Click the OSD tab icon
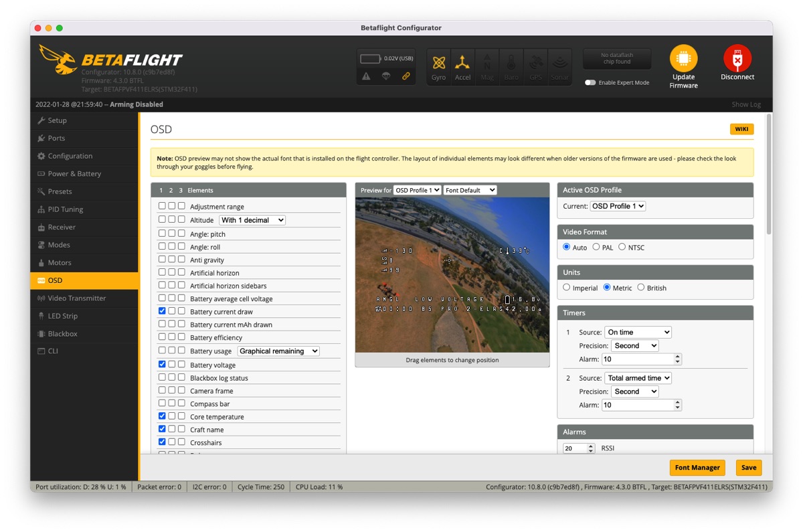 41,280
